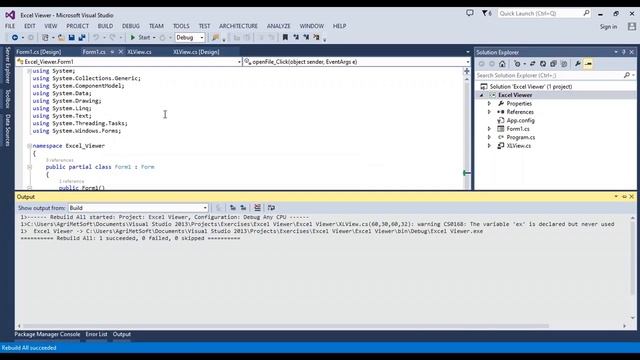The width and height of the screenshot is (640, 360).
Task: Open the Package Manager Console tab
Action: coord(47,334)
